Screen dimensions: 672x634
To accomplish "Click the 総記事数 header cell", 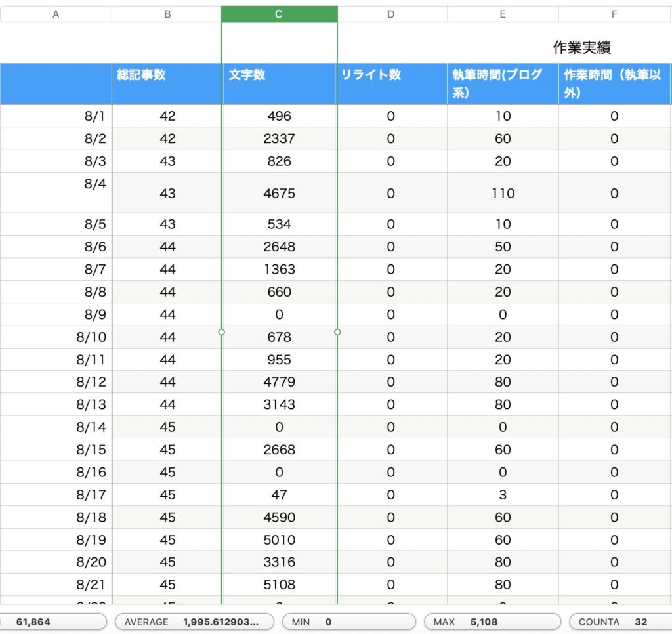I will point(167,83).
